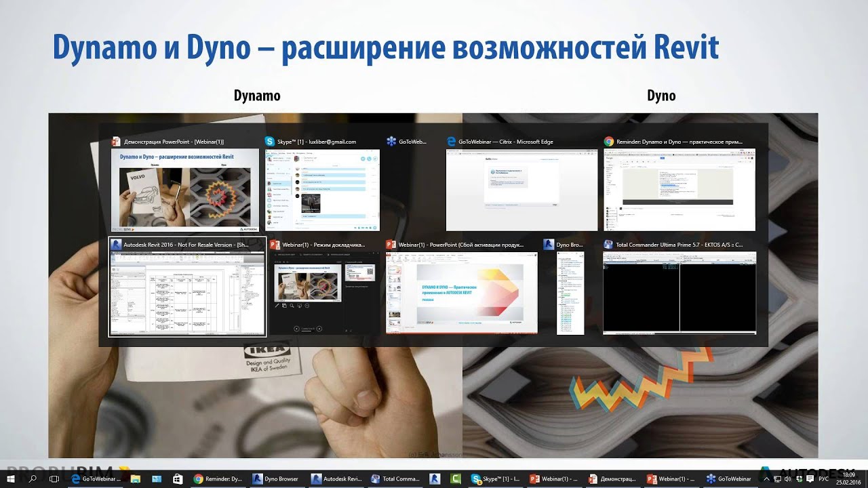Open the Action Center notification icon
868x488 pixels.
point(810,479)
